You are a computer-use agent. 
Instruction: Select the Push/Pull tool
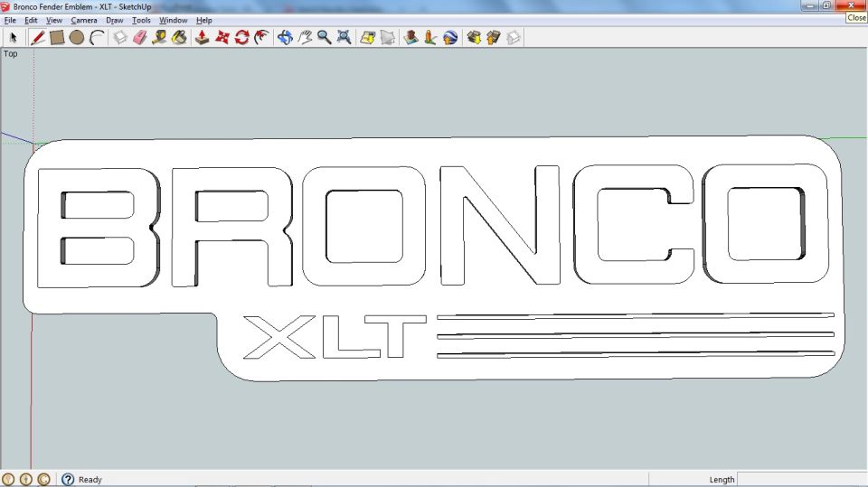click(x=202, y=38)
